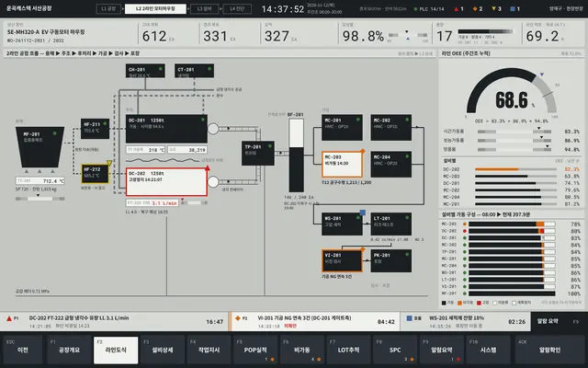Select the faulted DC-202 machine block

click(166, 182)
